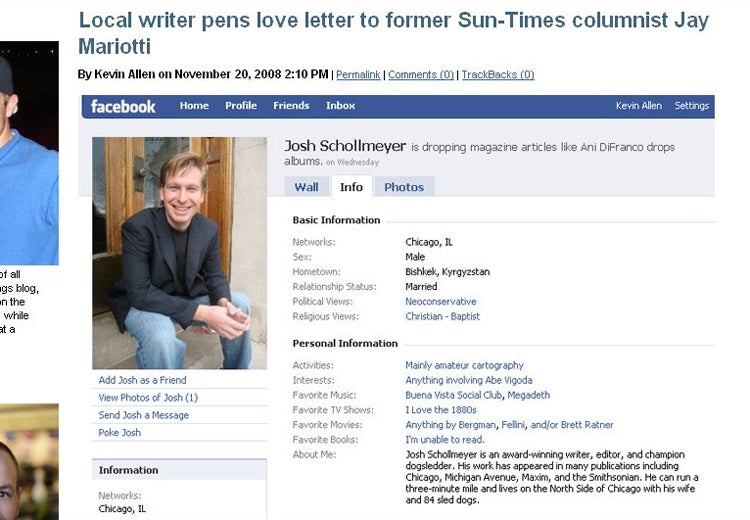This screenshot has width=750, height=520.
Task: Open the article headline link
Action: (393, 33)
